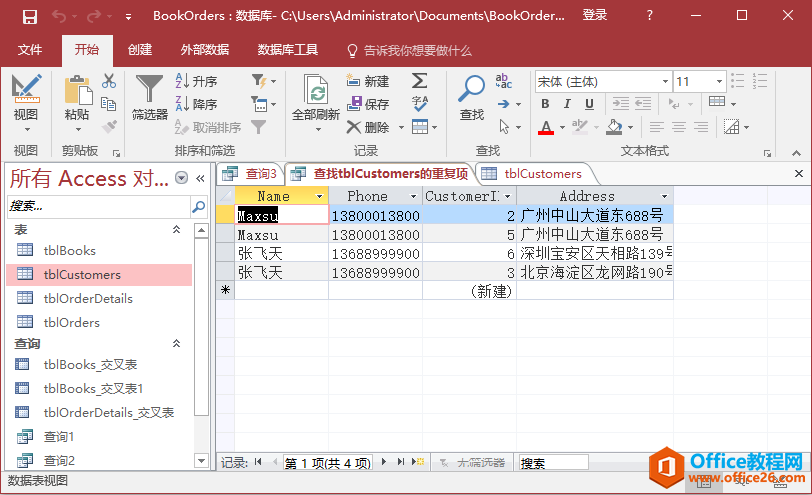
Task: Delete record using 删除 button
Action: point(368,127)
